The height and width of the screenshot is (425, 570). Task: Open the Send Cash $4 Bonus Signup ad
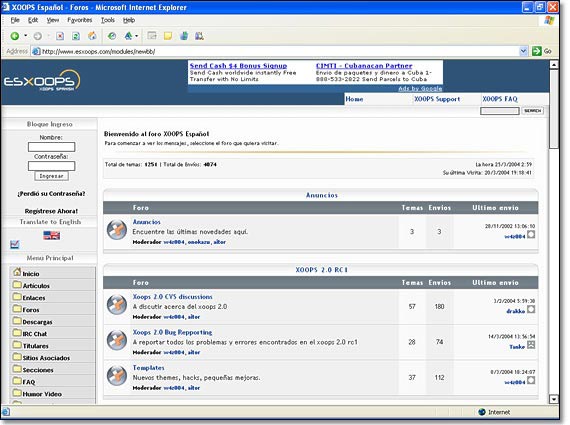(x=238, y=66)
